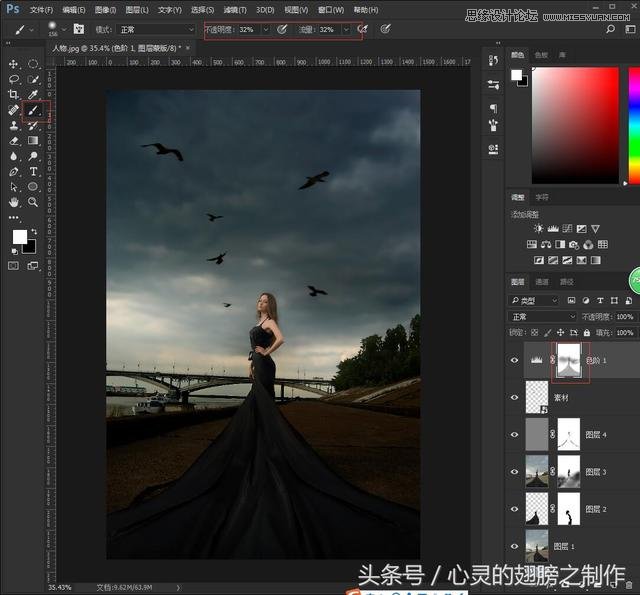
Task: Activate the Zoom magnifier tool
Action: (x=33, y=202)
